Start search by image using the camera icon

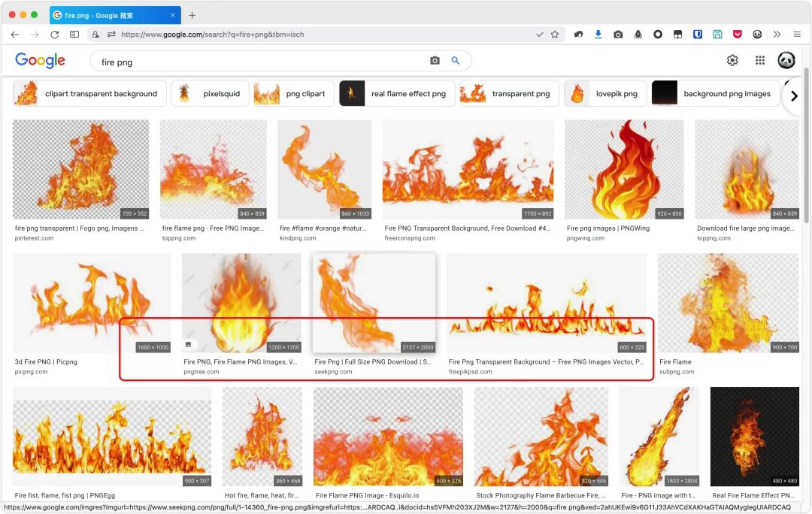tap(435, 61)
